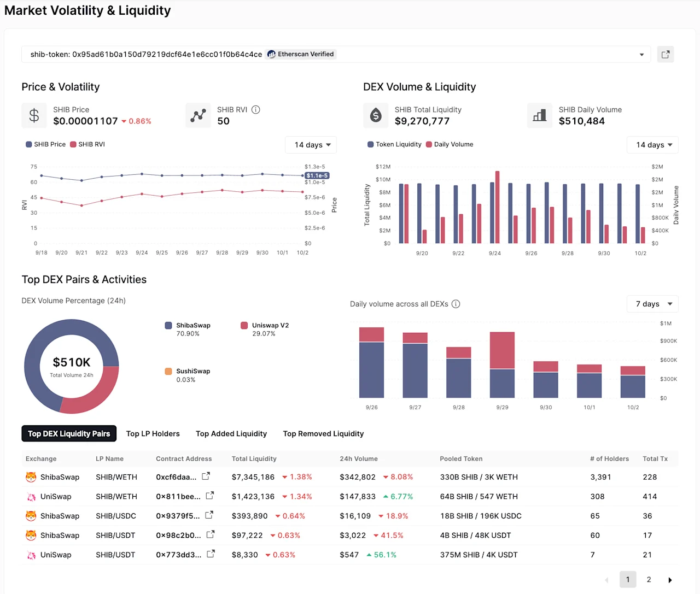Open external link for contract 0x773dd3...

(211, 554)
